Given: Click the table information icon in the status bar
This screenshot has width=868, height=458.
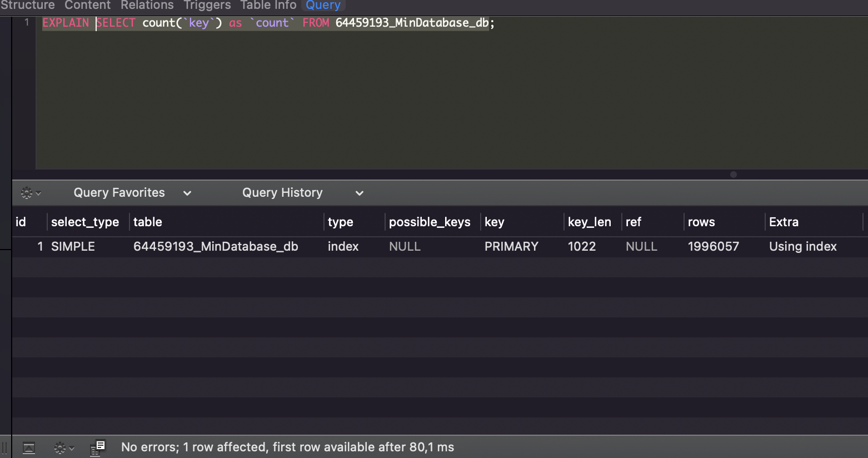Looking at the screenshot, I should point(98,446).
